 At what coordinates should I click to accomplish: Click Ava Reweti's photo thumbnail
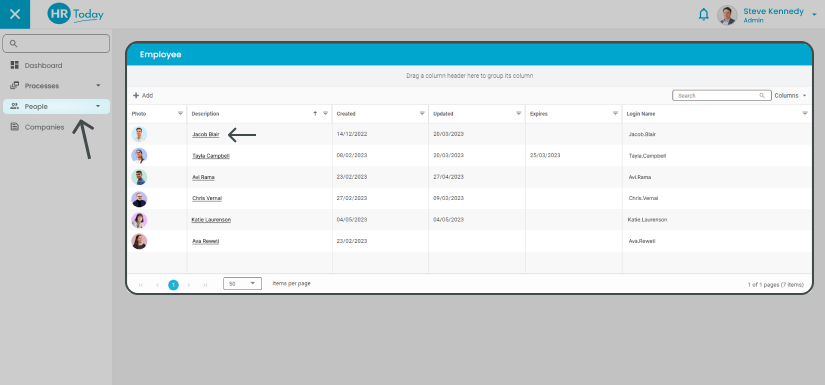click(139, 241)
